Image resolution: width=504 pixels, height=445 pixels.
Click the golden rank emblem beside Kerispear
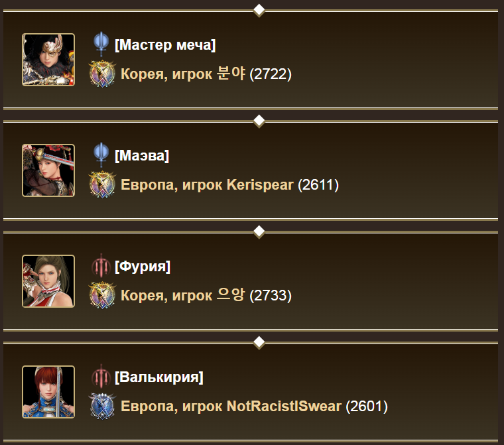click(x=102, y=184)
